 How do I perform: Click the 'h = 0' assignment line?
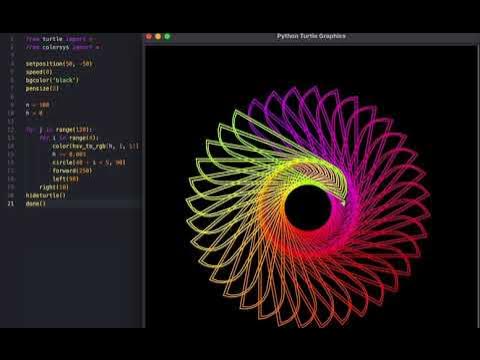tap(34, 113)
